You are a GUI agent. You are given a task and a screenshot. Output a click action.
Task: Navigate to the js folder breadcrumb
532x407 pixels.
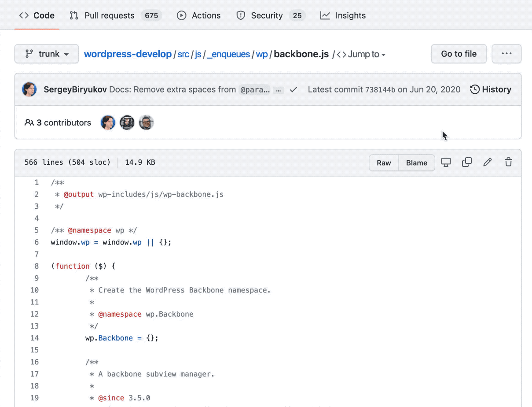click(x=198, y=54)
